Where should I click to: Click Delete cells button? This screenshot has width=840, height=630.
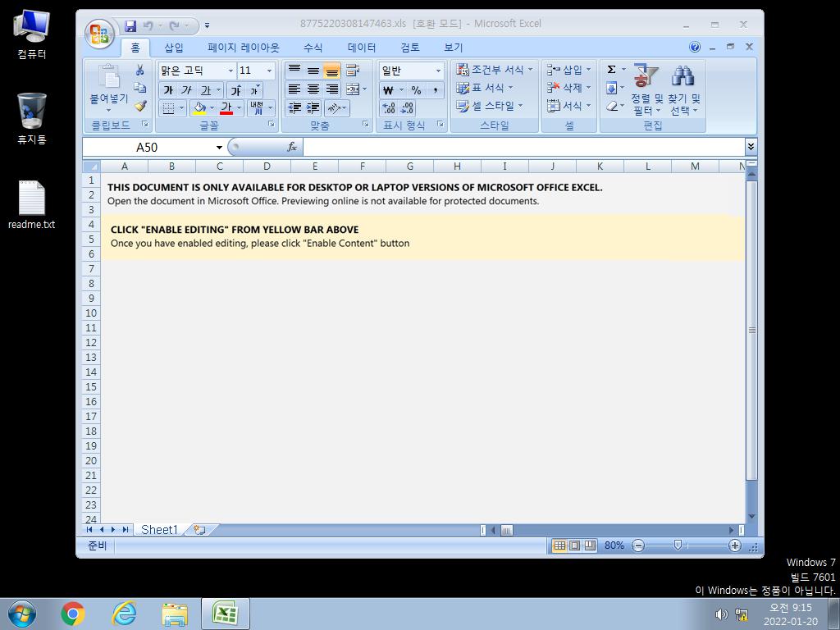coord(564,87)
